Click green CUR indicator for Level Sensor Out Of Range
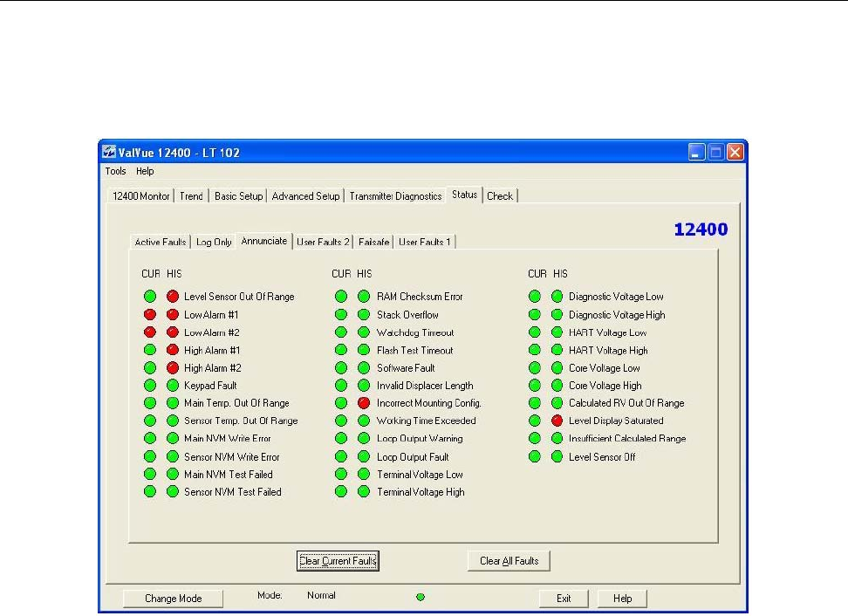 [x=150, y=297]
